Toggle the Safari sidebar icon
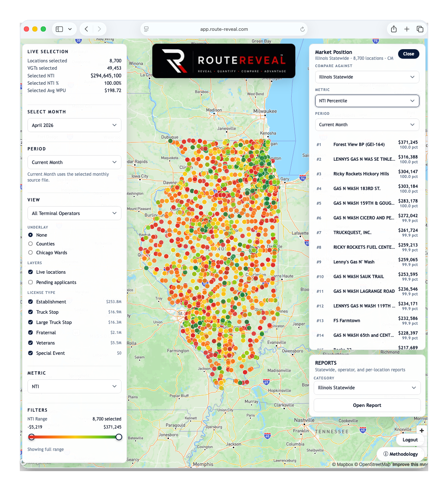Image resolution: width=448 pixels, height=488 pixels. pyautogui.click(x=59, y=29)
